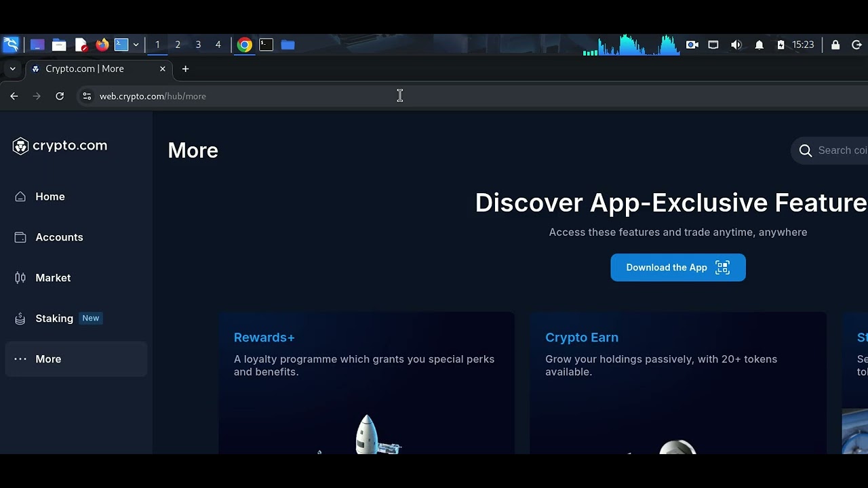Click the crypto.com logo

pyautogui.click(x=60, y=146)
